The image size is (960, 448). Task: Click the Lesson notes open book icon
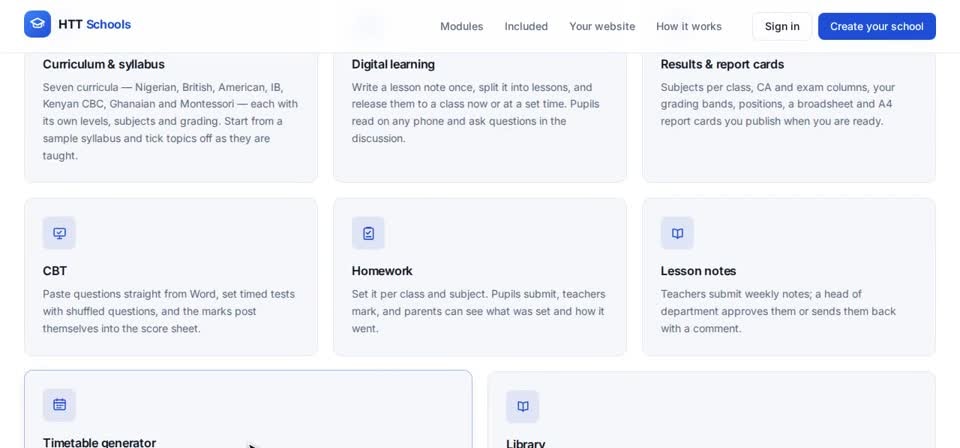point(677,233)
